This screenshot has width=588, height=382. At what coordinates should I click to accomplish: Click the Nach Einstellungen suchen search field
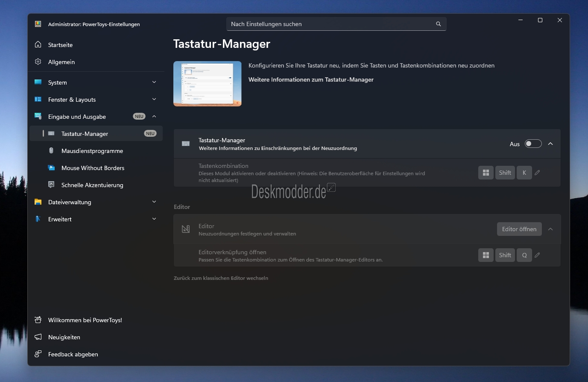[331, 24]
